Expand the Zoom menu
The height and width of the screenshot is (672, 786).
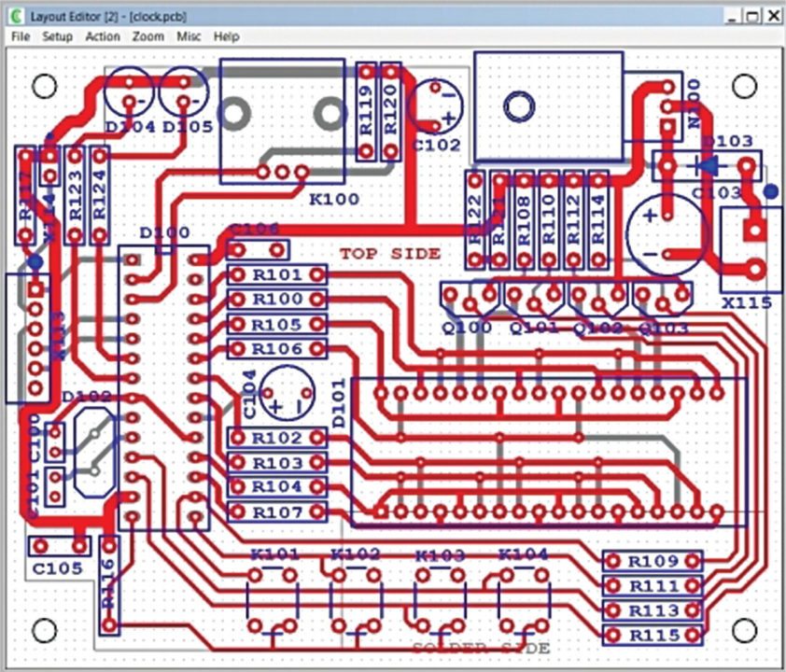click(147, 36)
